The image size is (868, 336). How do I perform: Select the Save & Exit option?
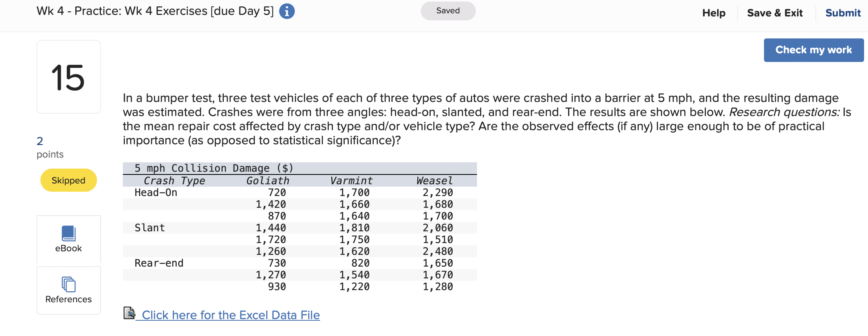coord(775,13)
